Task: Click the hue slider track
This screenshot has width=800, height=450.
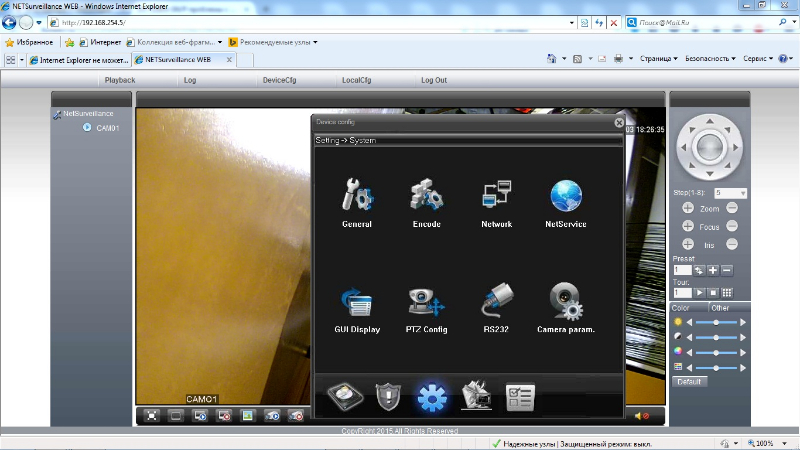Action: pyautogui.click(x=716, y=367)
